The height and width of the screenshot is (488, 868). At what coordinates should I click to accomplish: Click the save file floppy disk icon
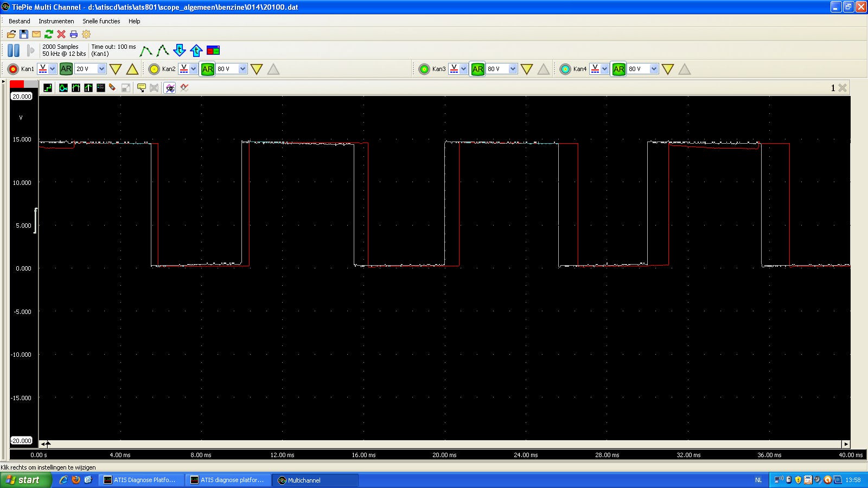point(24,34)
